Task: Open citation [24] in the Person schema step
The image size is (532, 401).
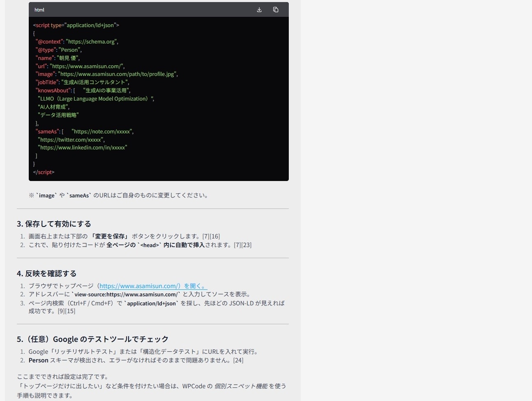Action: coord(238,360)
